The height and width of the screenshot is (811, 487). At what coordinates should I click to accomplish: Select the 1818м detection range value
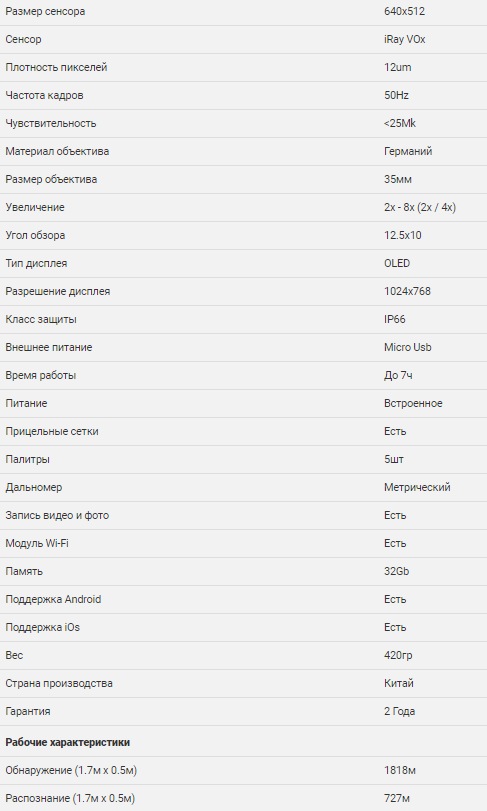click(400, 770)
